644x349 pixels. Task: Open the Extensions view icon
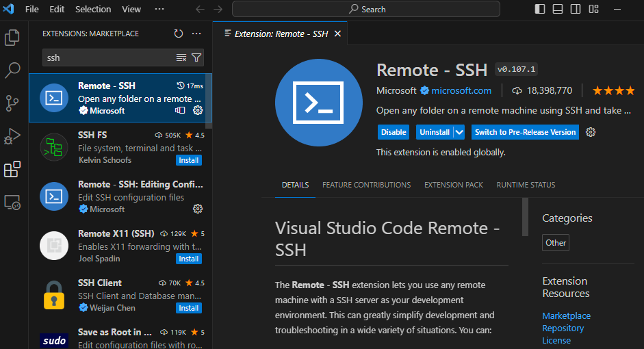tap(12, 169)
